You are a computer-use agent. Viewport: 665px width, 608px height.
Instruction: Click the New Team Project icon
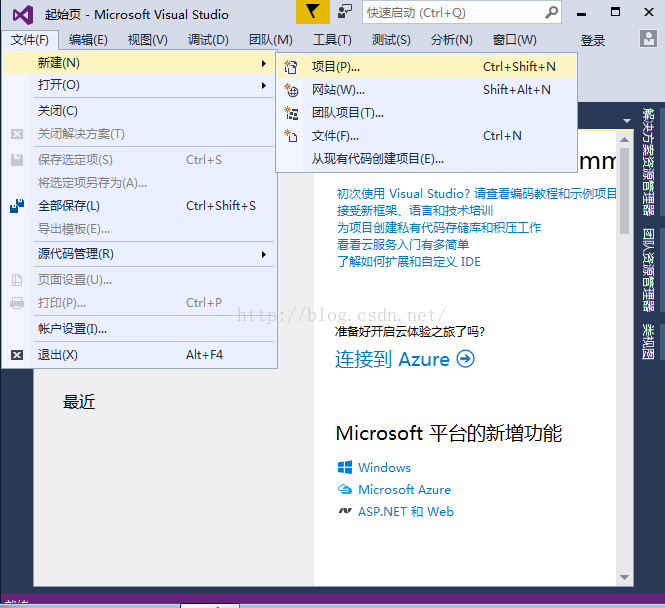[x=291, y=113]
